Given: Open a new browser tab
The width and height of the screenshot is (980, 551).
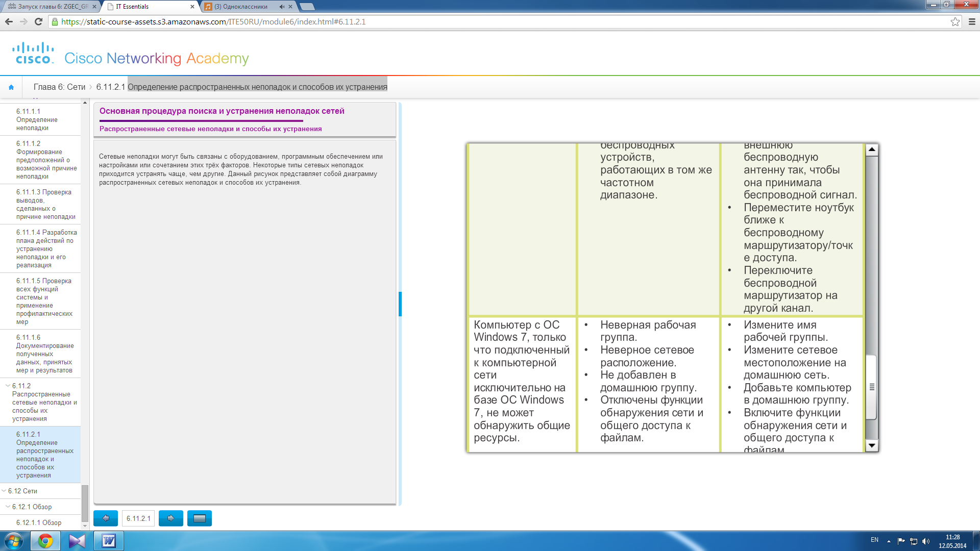Looking at the screenshot, I should click(307, 7).
